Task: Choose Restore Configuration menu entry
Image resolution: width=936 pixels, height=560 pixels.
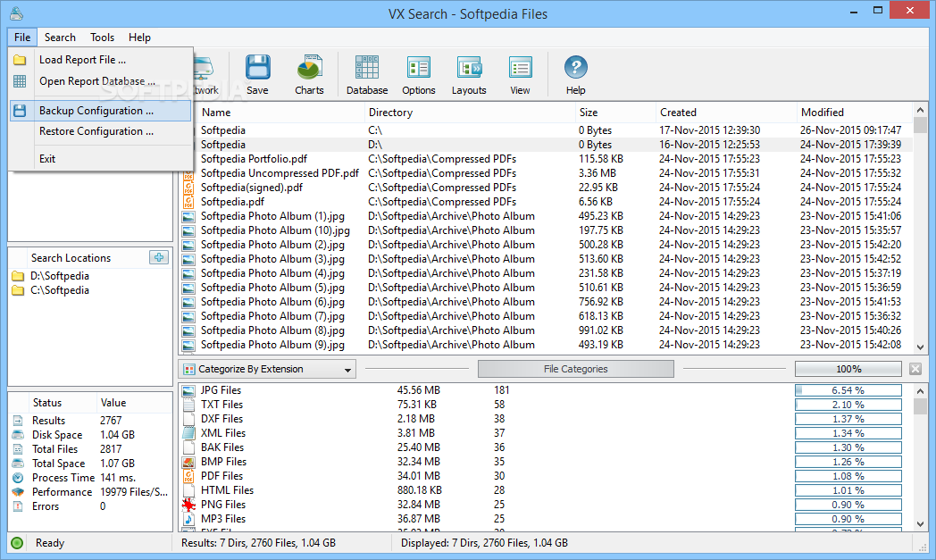Action: 100,131
